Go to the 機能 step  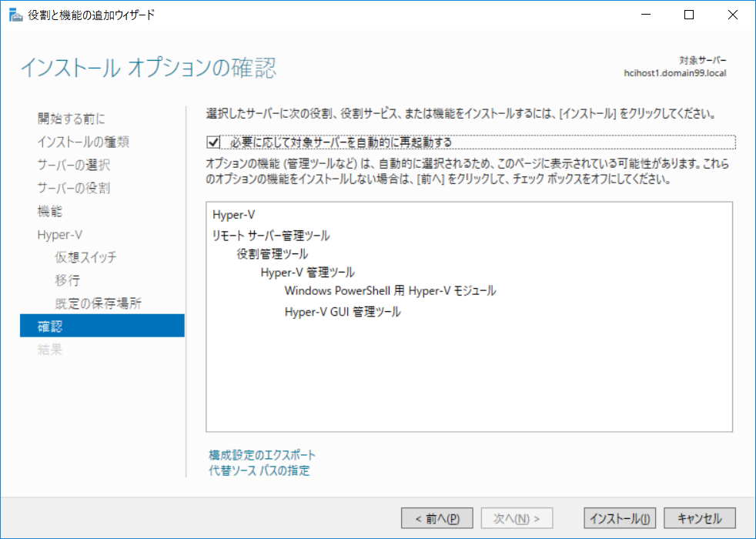(50, 211)
